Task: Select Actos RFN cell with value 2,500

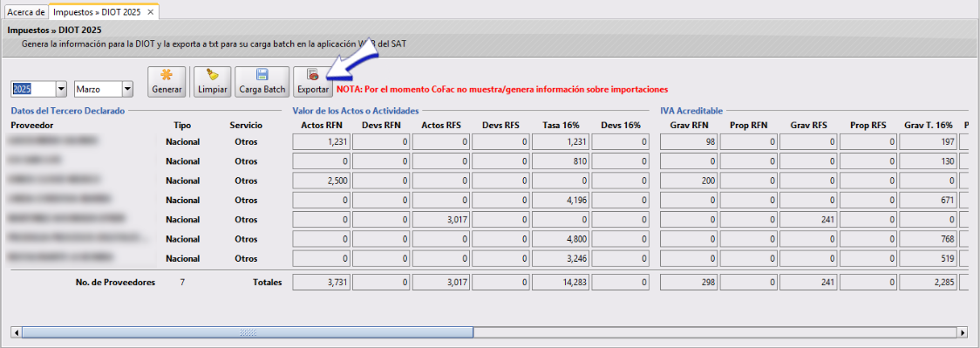Action: point(322,181)
